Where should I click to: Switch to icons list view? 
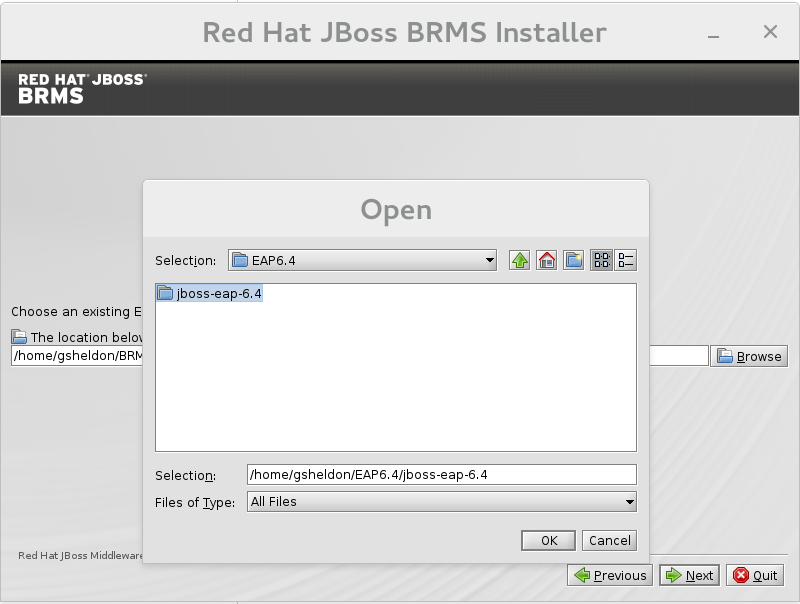602,260
